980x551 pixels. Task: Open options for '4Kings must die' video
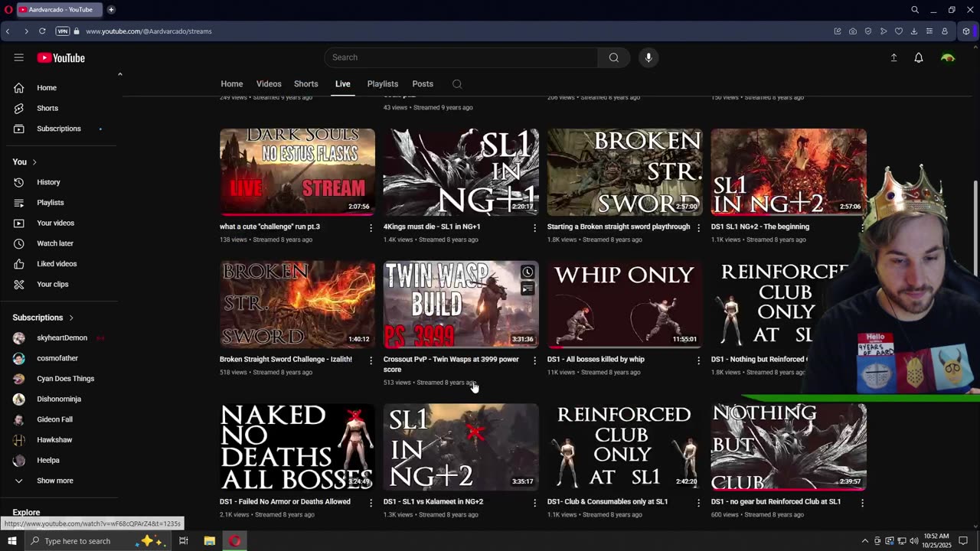[534, 228]
